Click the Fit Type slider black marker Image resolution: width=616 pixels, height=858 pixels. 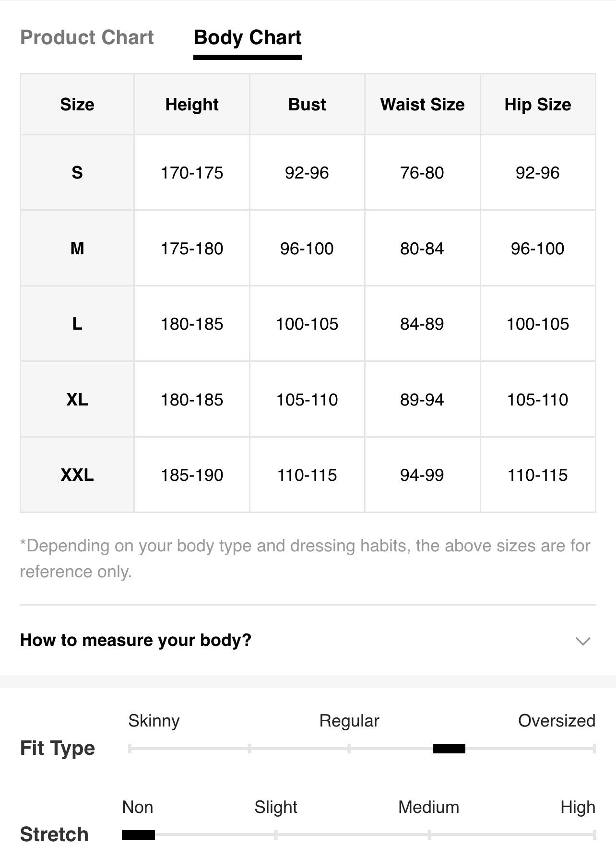pyautogui.click(x=449, y=749)
